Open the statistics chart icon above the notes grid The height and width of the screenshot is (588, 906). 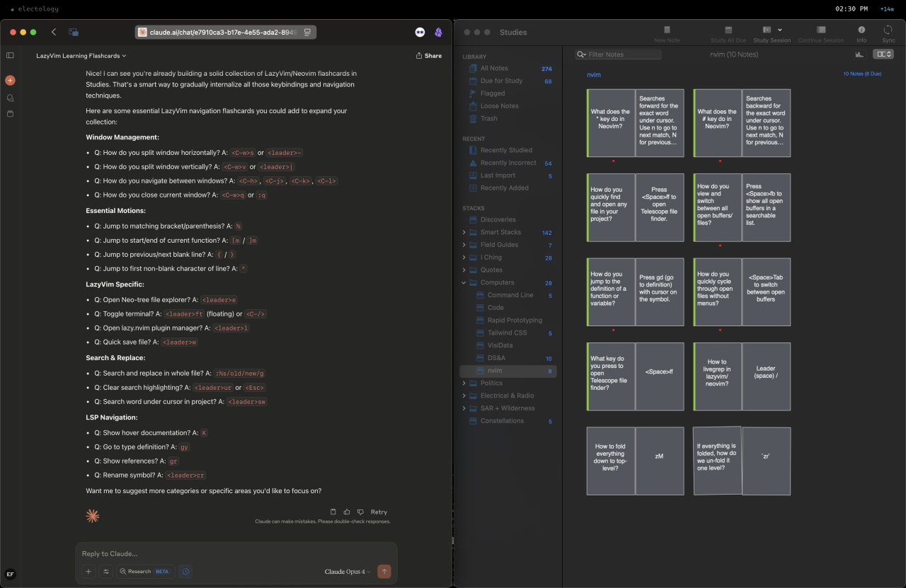859,54
